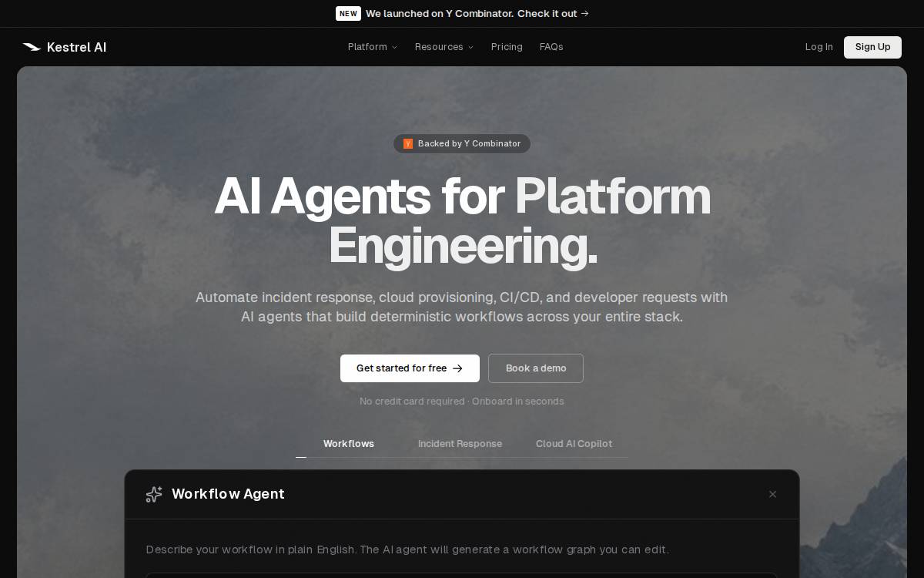Go to the Pricing page
The image size is (924, 578).
[x=507, y=47]
